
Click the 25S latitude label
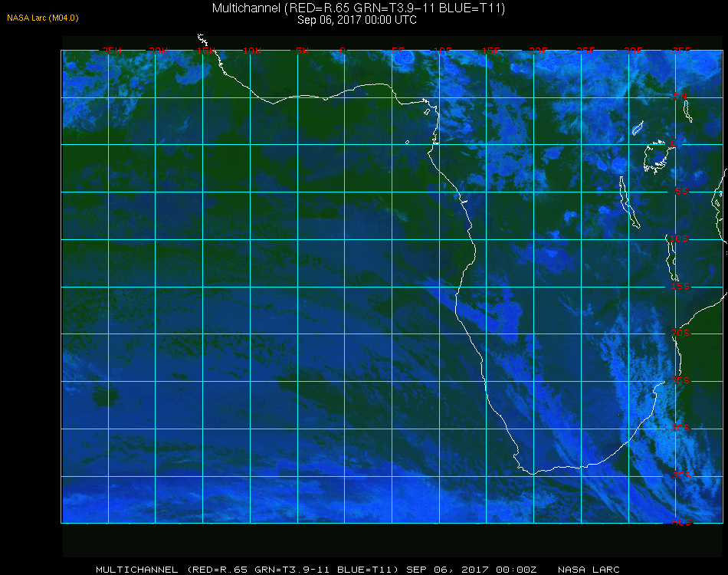pos(680,380)
